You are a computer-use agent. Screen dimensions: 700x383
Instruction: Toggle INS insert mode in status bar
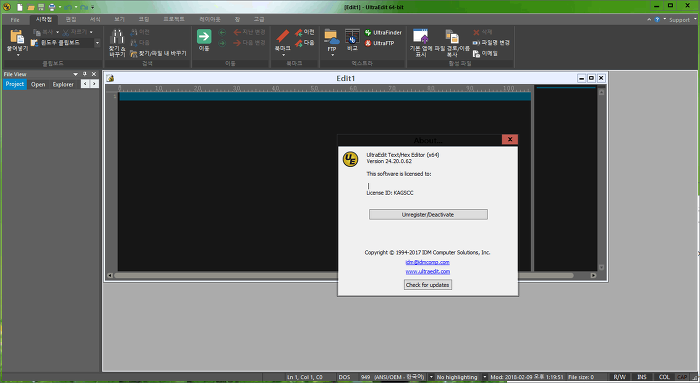pyautogui.click(x=642, y=377)
